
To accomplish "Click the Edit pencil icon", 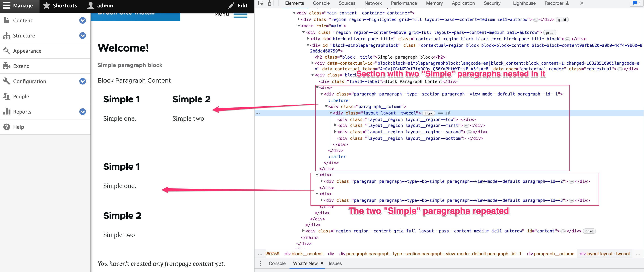I will [x=231, y=6].
